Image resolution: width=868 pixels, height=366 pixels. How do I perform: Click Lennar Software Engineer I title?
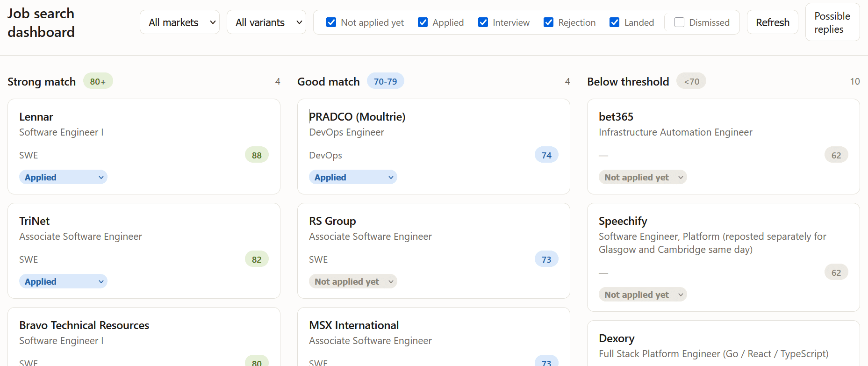(61, 132)
